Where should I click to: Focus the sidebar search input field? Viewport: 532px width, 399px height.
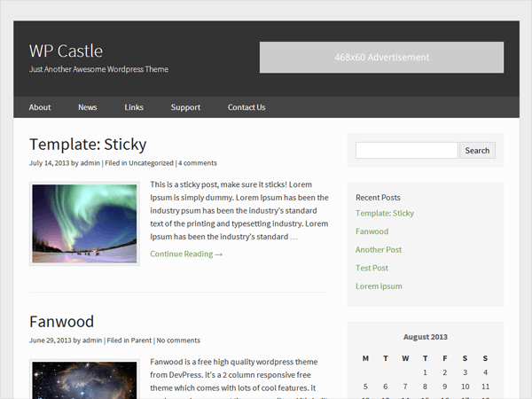406,151
